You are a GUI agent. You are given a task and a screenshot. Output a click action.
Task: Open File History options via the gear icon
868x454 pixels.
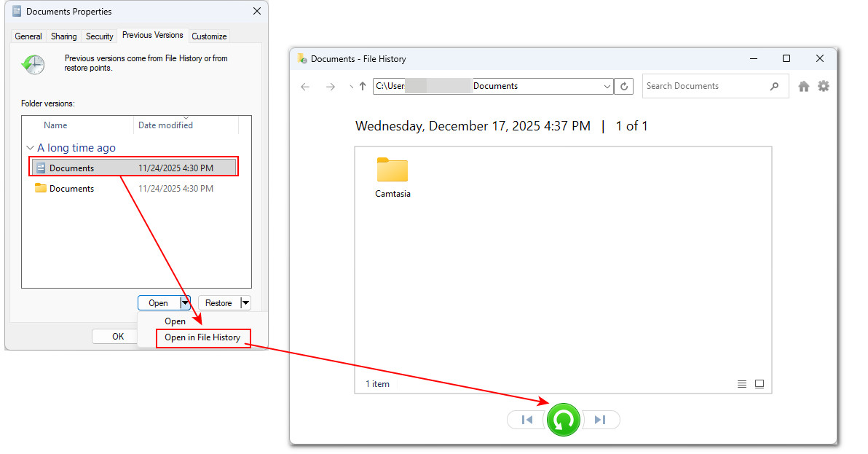tap(824, 86)
